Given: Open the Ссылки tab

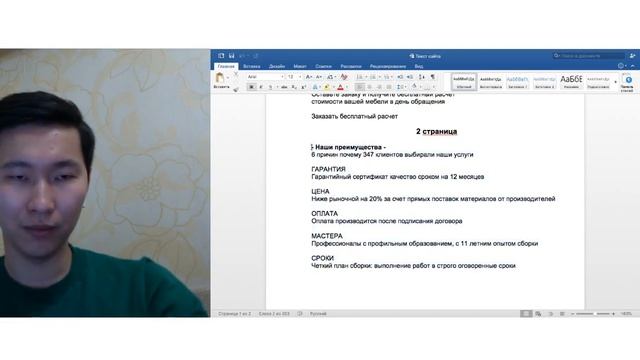Looking at the screenshot, I should coord(323,66).
